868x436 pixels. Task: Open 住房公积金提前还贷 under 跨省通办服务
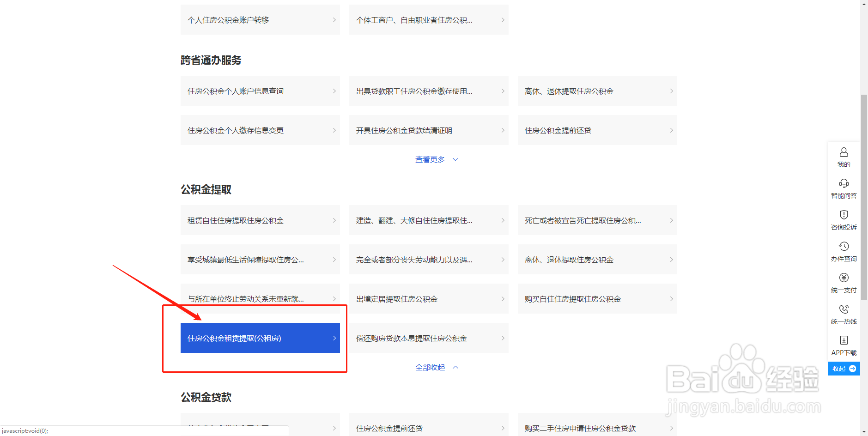[x=597, y=130]
